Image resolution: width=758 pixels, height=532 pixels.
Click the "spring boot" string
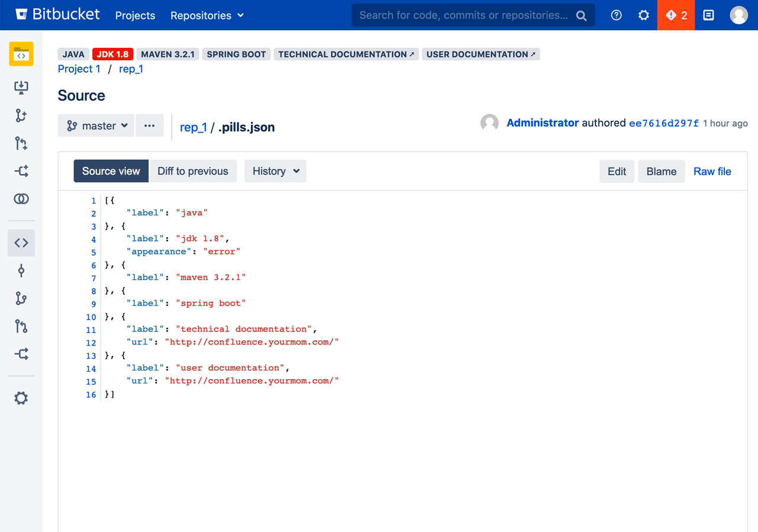tap(211, 303)
